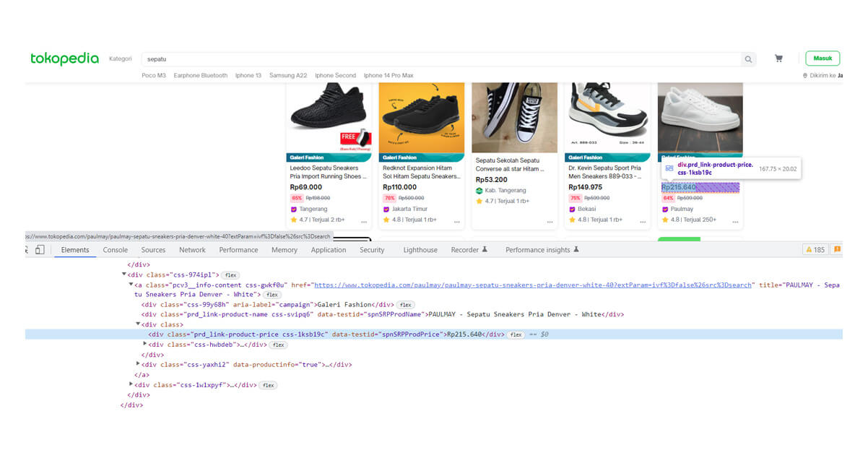Image resolution: width=868 pixels, height=458 pixels.
Task: Click flex badge on css-hwbdeb row
Action: coord(278,345)
